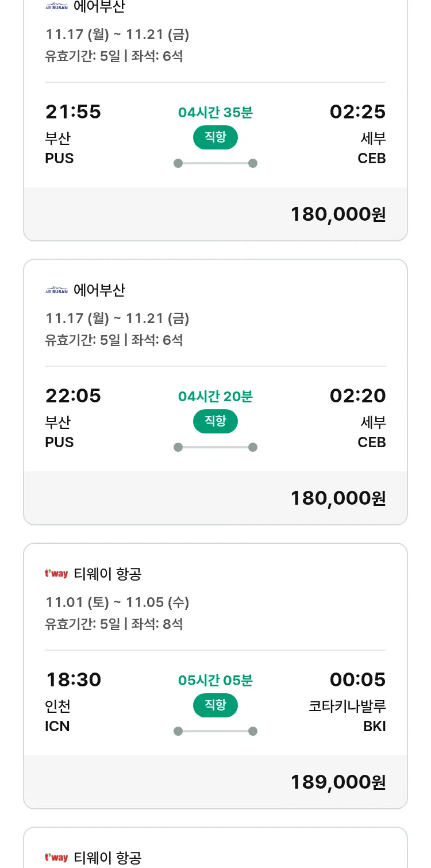The height and width of the screenshot is (868, 431).
Task: Select the 180,000원 price for the 21:55 flight
Action: point(338,214)
